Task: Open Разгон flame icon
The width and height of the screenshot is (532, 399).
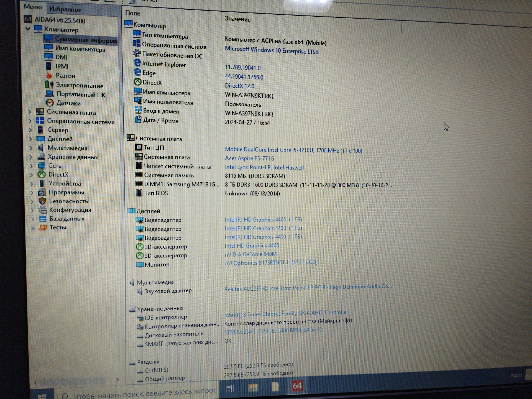Action: [x=49, y=75]
